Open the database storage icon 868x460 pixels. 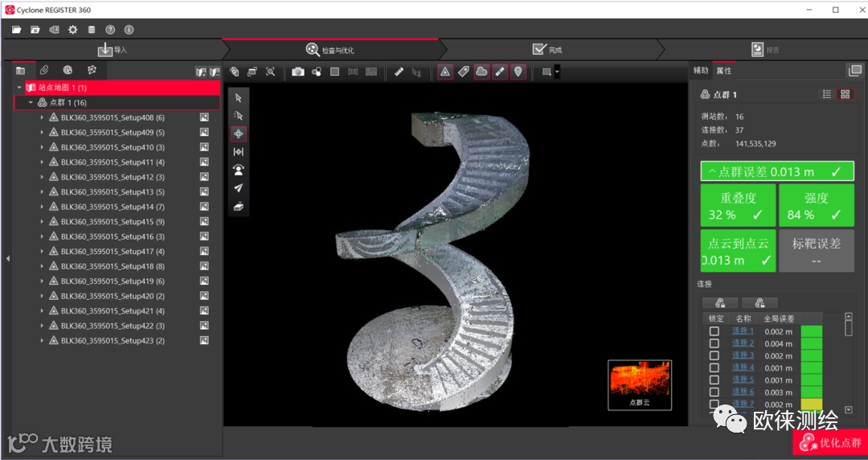click(92, 30)
